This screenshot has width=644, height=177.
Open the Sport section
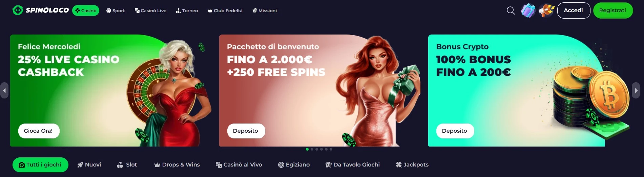tap(116, 10)
